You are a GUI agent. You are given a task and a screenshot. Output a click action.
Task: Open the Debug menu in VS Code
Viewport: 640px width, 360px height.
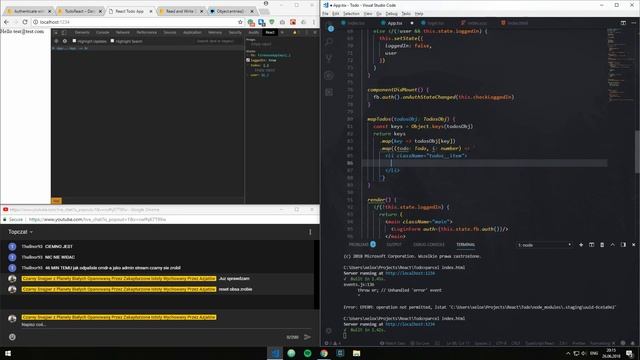pyautogui.click(x=391, y=13)
